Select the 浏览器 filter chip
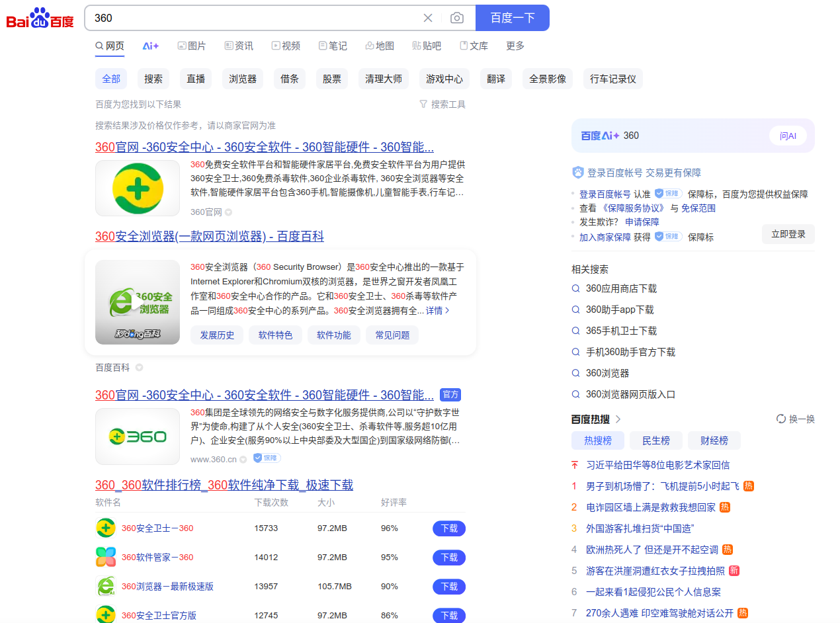 tap(243, 79)
